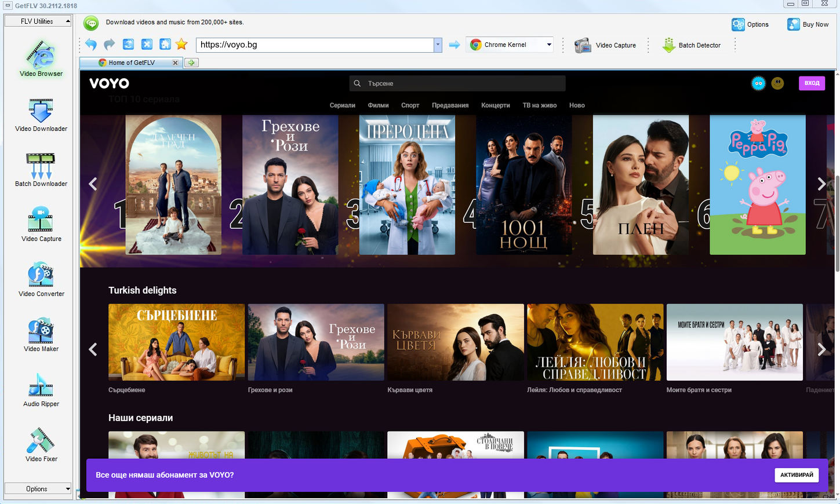Bookmark the page with the star icon

pyautogui.click(x=181, y=44)
